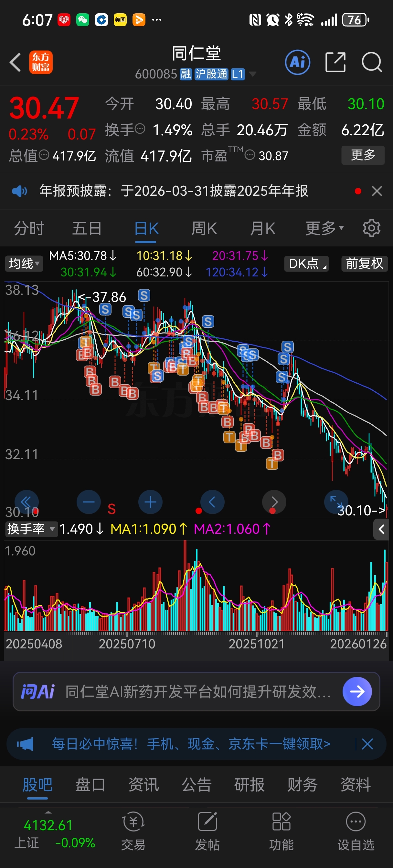Screen dimensions: 393x868
Task: Toggle 前复权 adjustment button
Action: 364,263
